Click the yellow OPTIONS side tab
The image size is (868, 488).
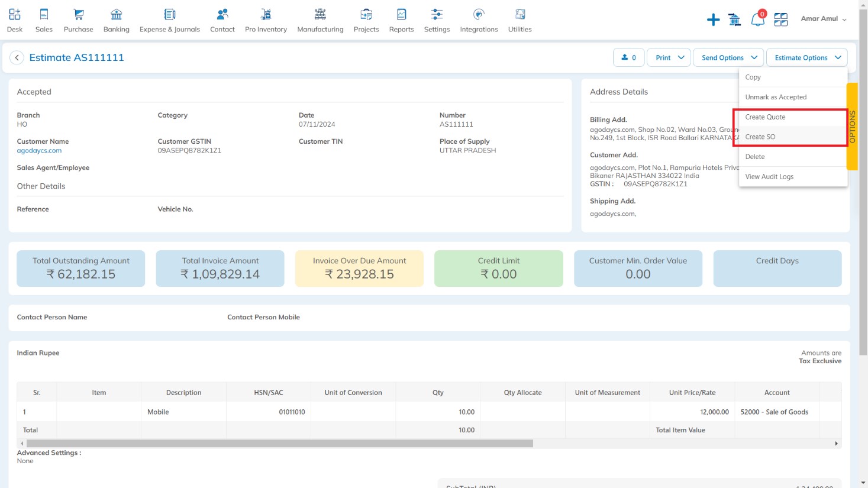(852, 127)
